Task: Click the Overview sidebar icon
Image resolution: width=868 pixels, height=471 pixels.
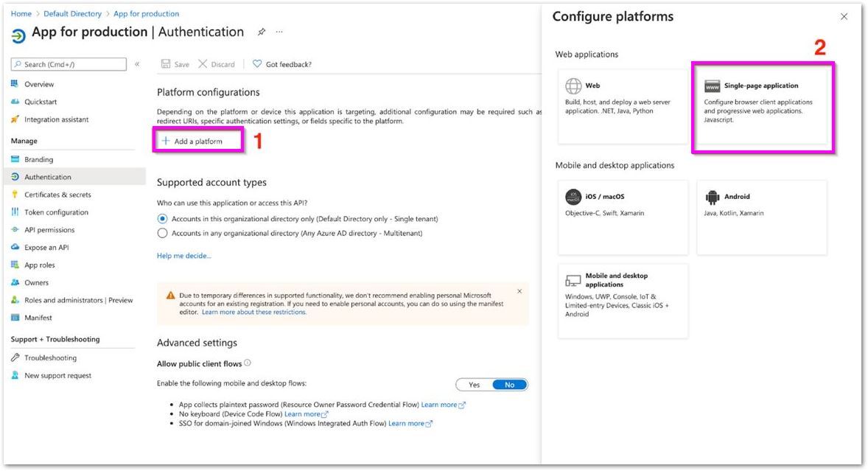Action: coord(15,84)
